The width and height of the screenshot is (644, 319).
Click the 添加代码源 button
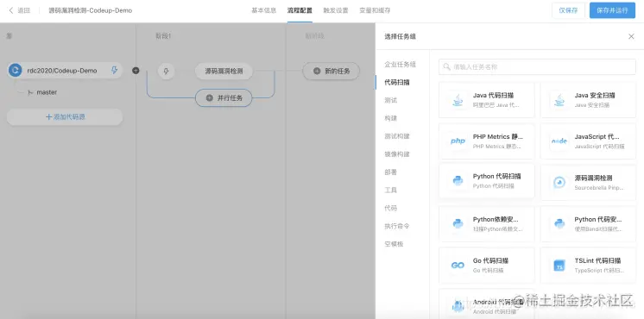pyautogui.click(x=65, y=117)
